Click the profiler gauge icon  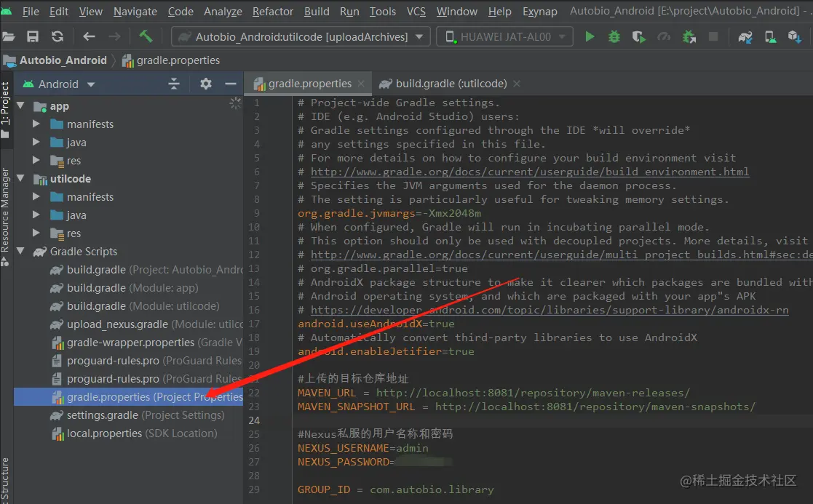pos(664,37)
